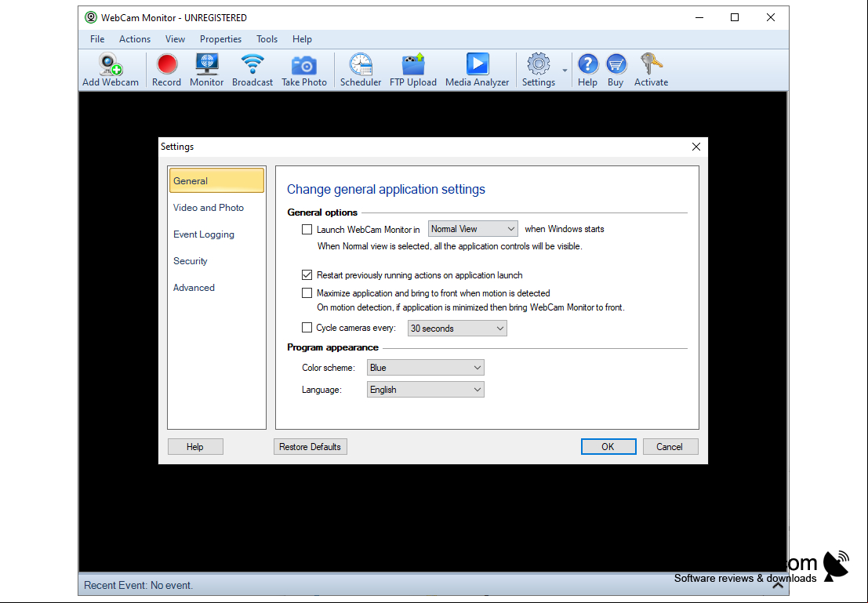Click the Add Webcam toolbar icon
The height and width of the screenshot is (603, 868).
point(110,70)
